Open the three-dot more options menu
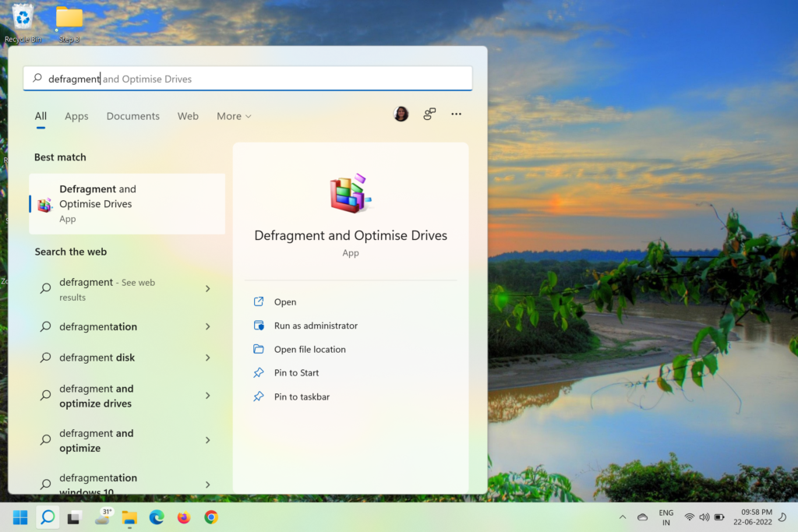The width and height of the screenshot is (798, 532). pos(457,115)
